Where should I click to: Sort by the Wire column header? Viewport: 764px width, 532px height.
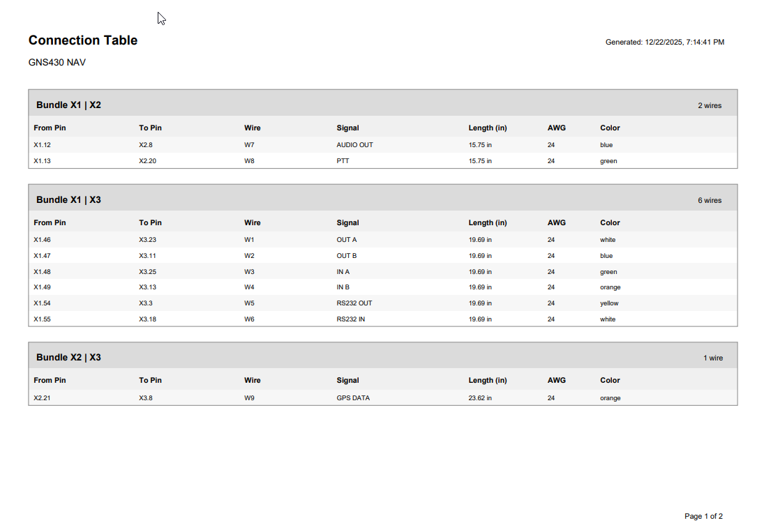(x=252, y=128)
